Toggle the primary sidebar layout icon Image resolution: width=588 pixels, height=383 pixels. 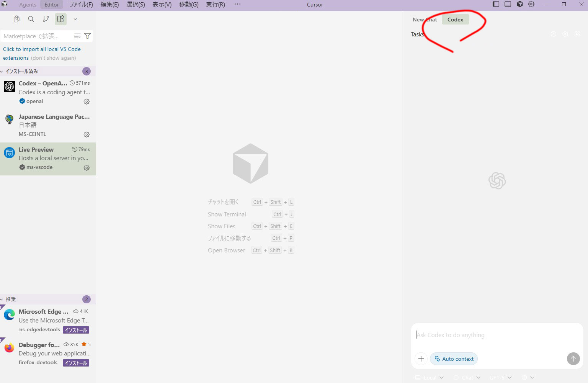click(496, 4)
